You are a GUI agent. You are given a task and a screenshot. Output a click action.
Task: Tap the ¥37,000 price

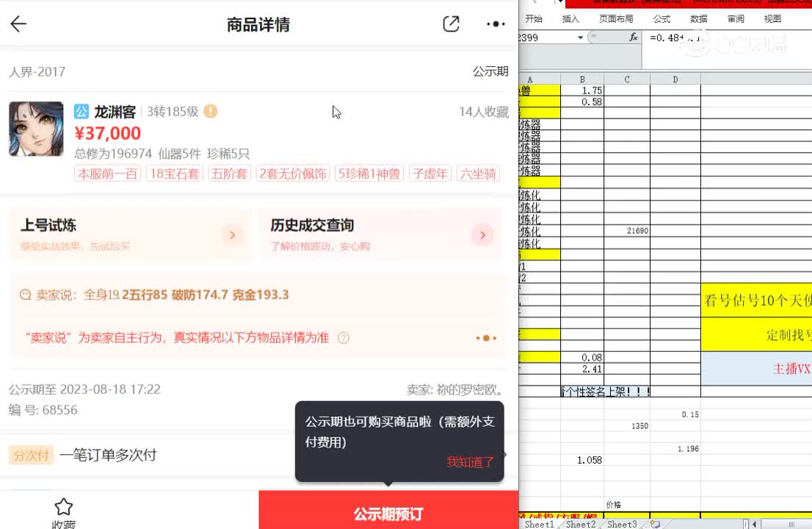coord(108,133)
